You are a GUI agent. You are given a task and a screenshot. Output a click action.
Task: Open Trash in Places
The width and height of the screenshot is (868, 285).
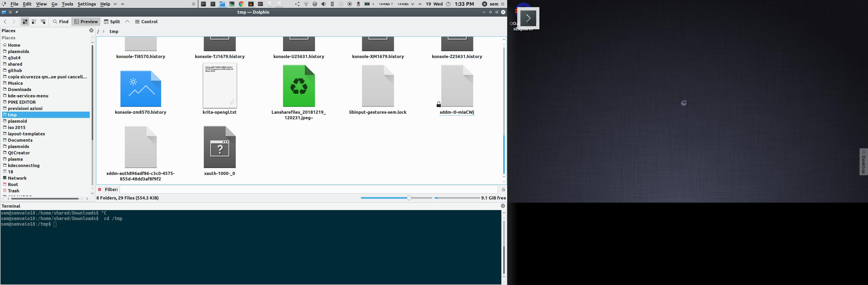(46, 191)
